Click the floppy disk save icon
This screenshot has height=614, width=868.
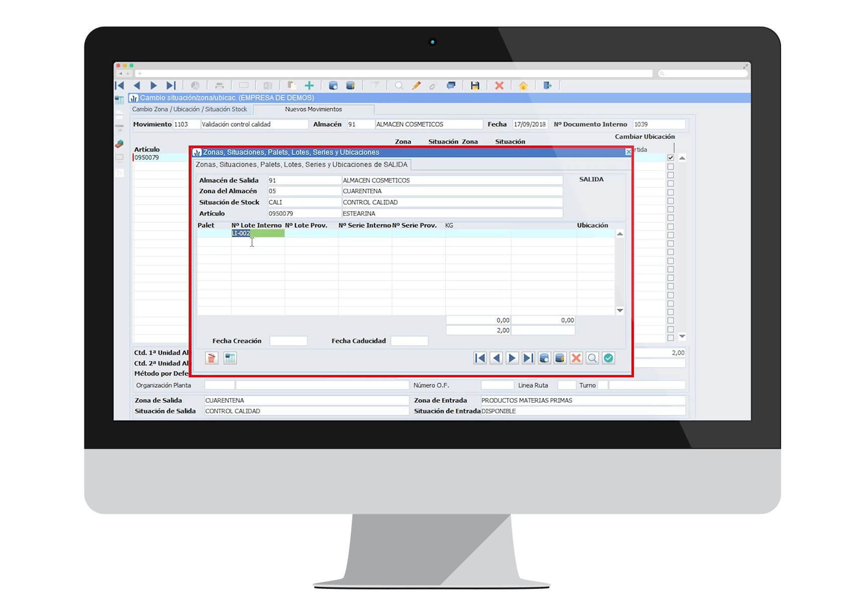click(474, 85)
